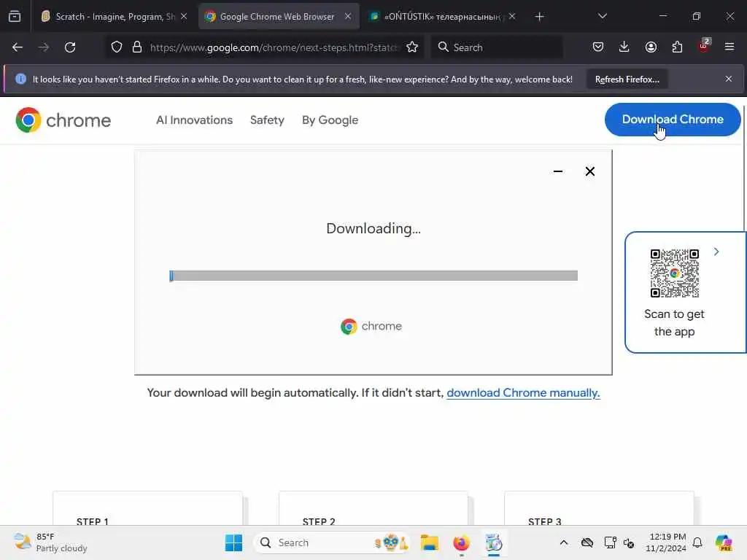Image resolution: width=747 pixels, height=560 pixels.
Task: Switch to the OŃTÚSTIK tab
Action: (442, 17)
